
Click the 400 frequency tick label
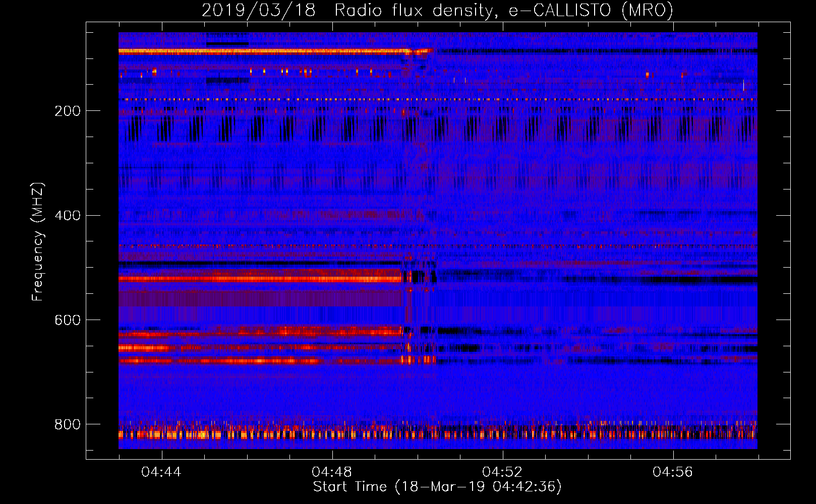pos(68,216)
